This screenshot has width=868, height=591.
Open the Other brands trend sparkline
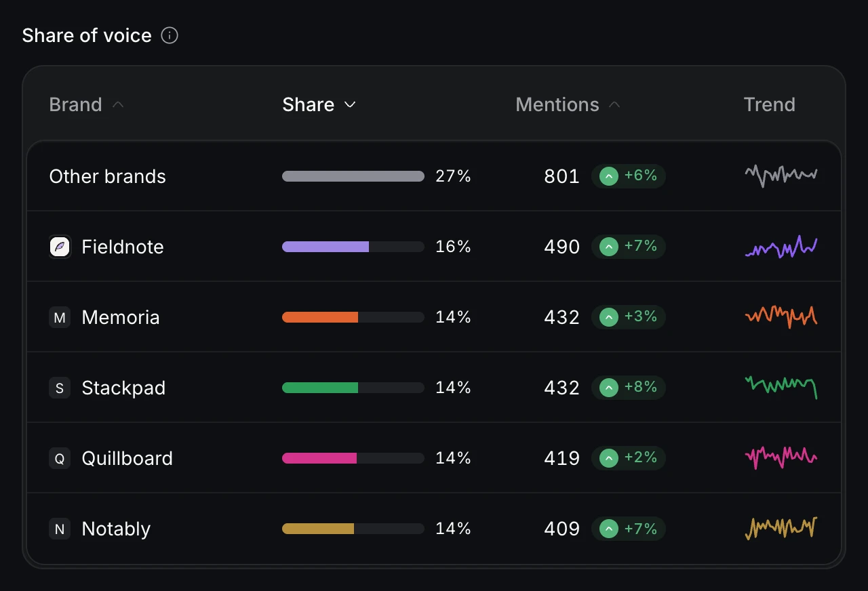tap(781, 176)
